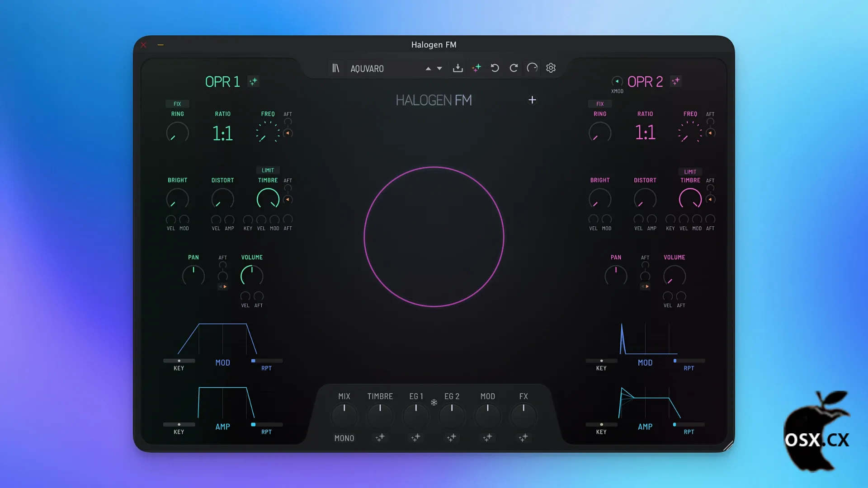Randomize EG 1 macro using sparkle icon below it
The image size is (868, 488).
pos(415,437)
